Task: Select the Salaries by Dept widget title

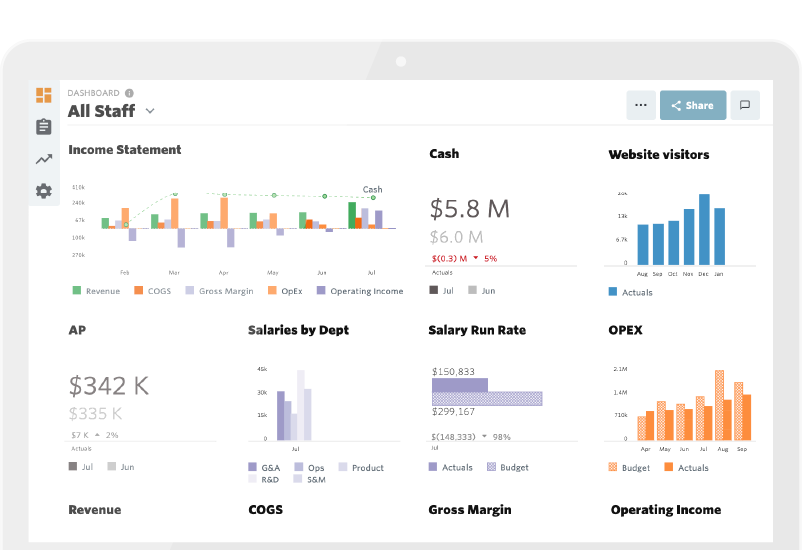Action: pos(298,330)
